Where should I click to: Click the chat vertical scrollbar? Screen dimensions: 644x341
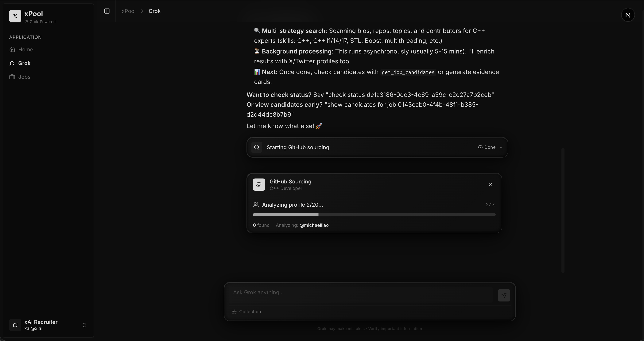point(563,210)
